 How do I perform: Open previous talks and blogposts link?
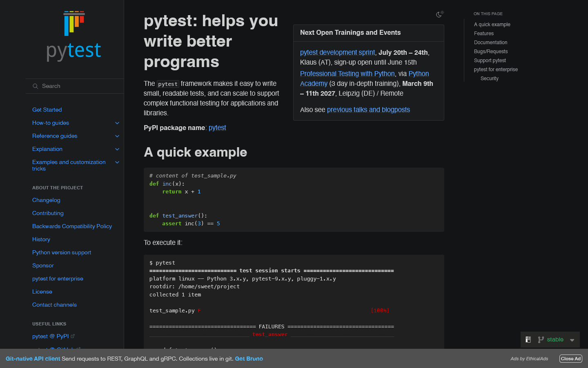[368, 110]
